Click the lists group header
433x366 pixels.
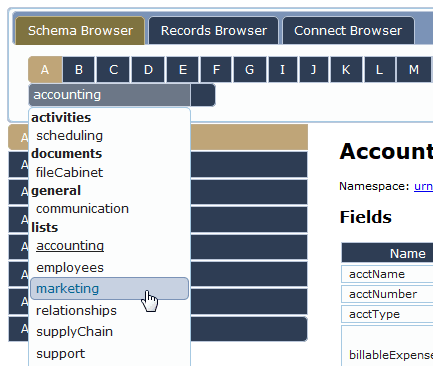pos(45,227)
